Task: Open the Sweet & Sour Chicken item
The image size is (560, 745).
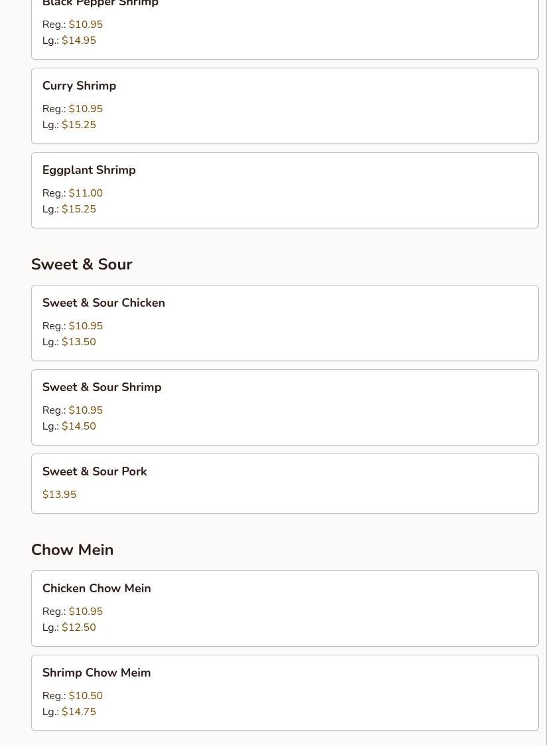Action: pyautogui.click(x=285, y=323)
